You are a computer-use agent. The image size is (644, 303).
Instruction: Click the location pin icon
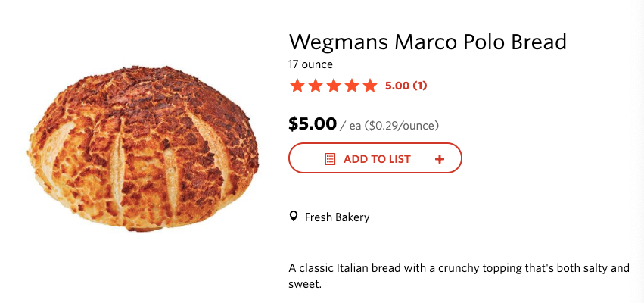pyautogui.click(x=294, y=217)
